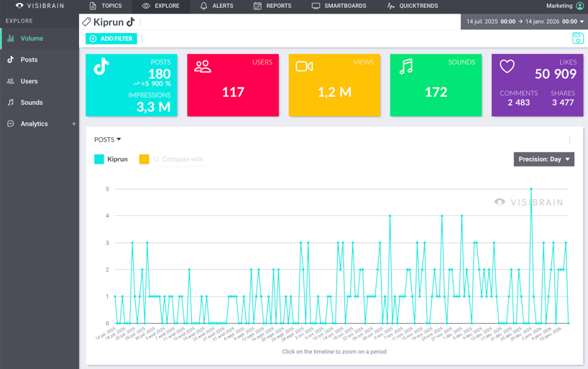Open the posts chart options kebab menu
588x369 pixels.
tap(569, 140)
